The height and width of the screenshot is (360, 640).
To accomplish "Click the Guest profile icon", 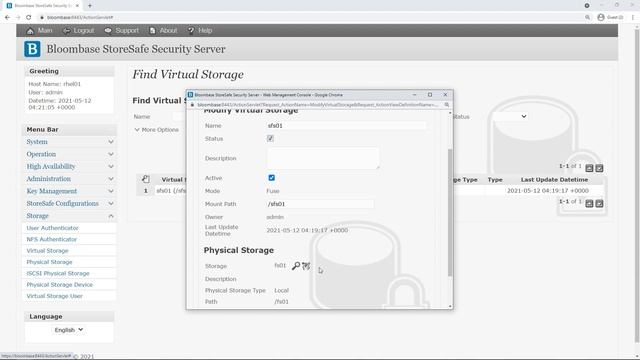I will tap(601, 17).
